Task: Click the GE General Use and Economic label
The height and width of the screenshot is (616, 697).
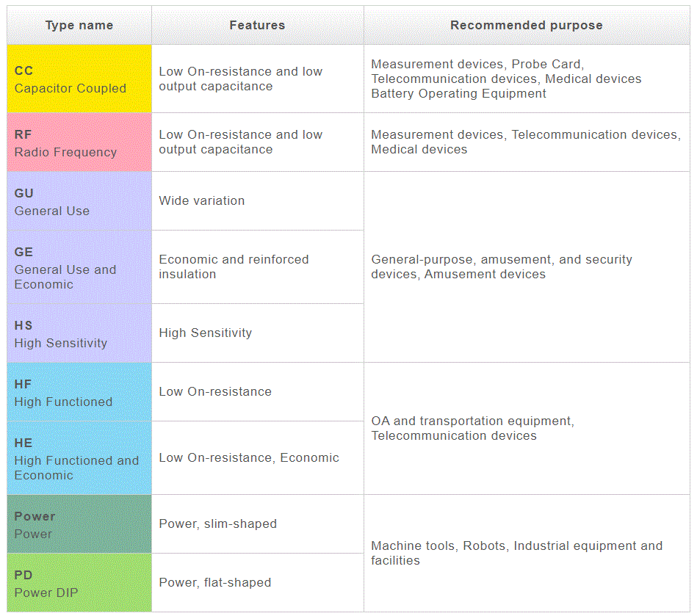Action: 65,268
